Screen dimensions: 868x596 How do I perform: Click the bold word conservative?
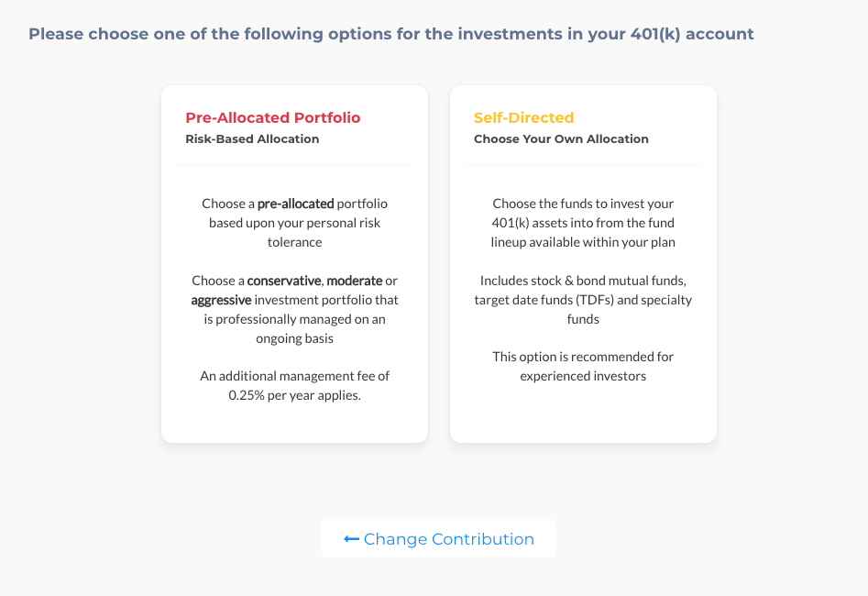pos(284,281)
